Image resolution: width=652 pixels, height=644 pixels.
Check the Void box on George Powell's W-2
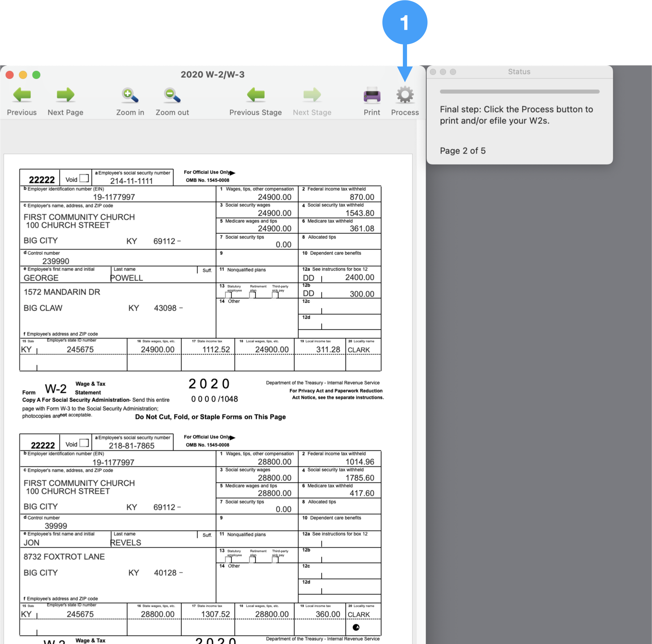point(84,178)
